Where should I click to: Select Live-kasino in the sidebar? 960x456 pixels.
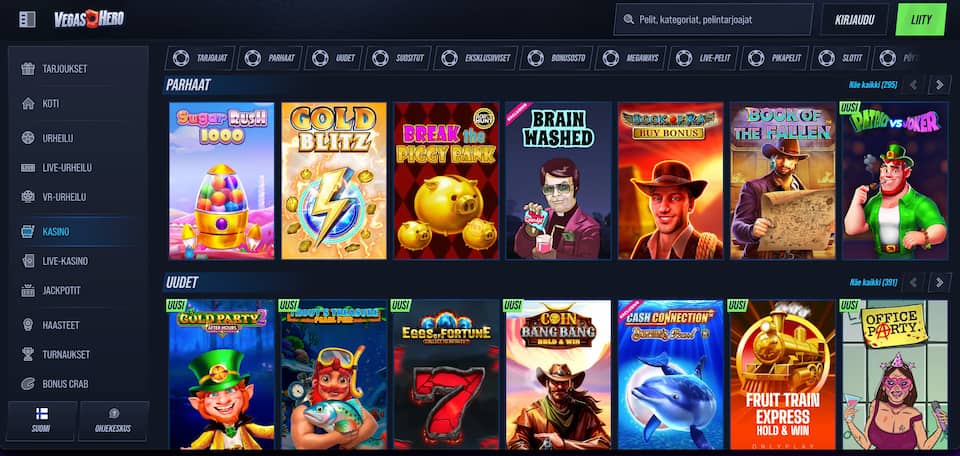(x=65, y=261)
